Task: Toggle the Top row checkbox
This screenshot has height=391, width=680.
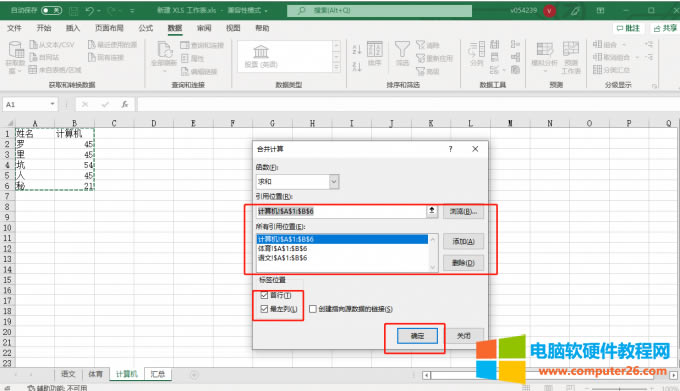Action: [x=264, y=295]
